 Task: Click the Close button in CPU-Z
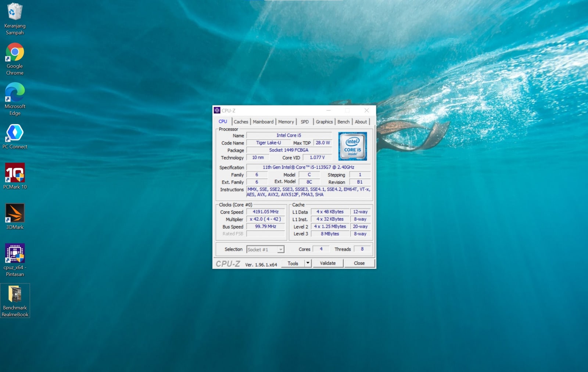(x=359, y=263)
